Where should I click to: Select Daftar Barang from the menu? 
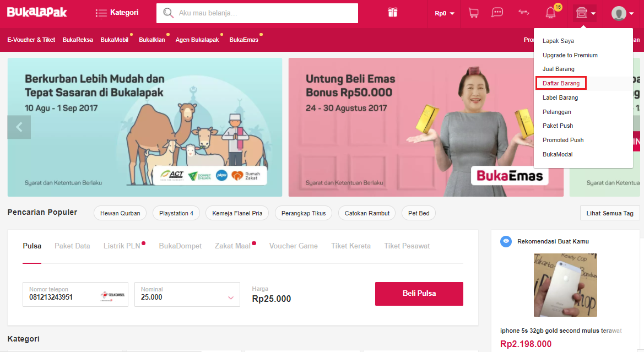click(561, 83)
